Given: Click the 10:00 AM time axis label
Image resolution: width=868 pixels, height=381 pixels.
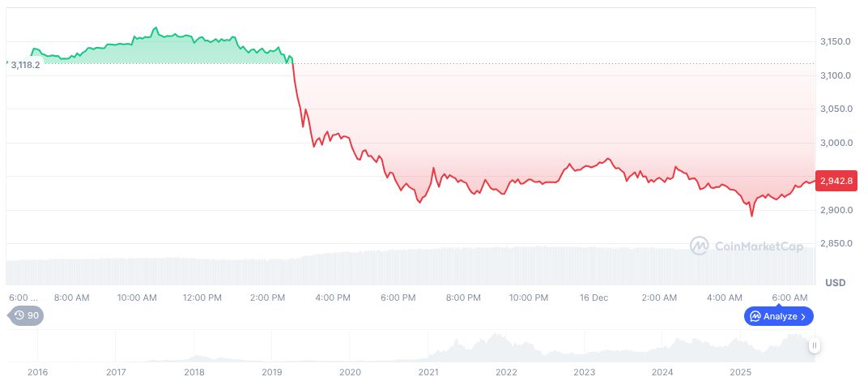Looking at the screenshot, I should tap(137, 298).
